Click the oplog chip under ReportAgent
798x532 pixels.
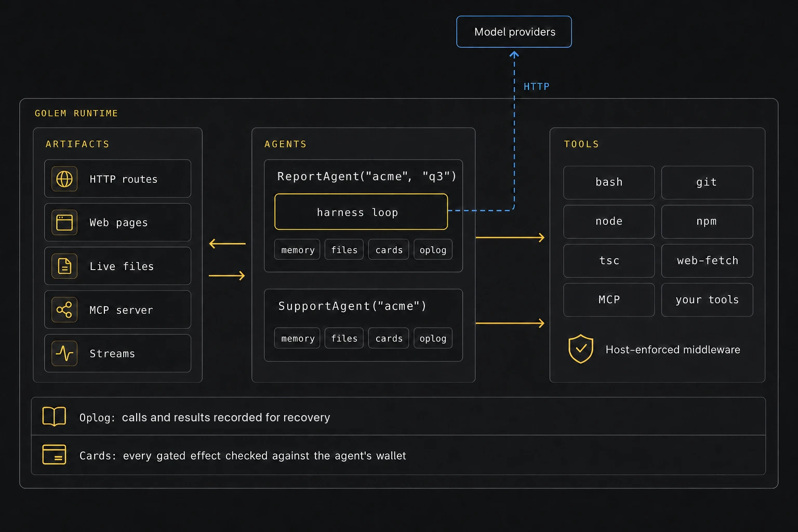coord(433,249)
